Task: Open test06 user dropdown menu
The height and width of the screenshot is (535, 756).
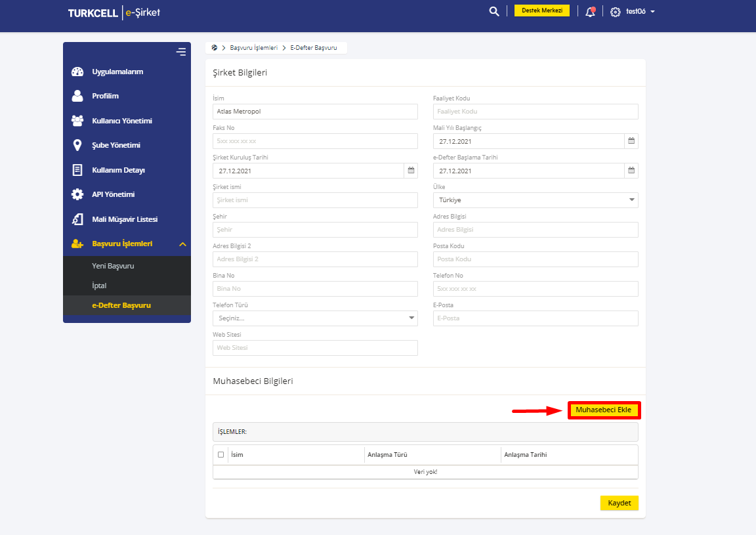Action: pos(640,12)
